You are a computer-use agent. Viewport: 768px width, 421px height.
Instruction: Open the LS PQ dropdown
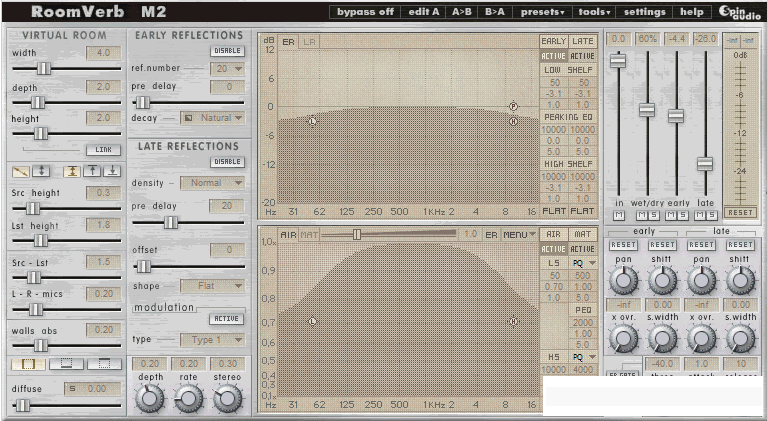583,263
